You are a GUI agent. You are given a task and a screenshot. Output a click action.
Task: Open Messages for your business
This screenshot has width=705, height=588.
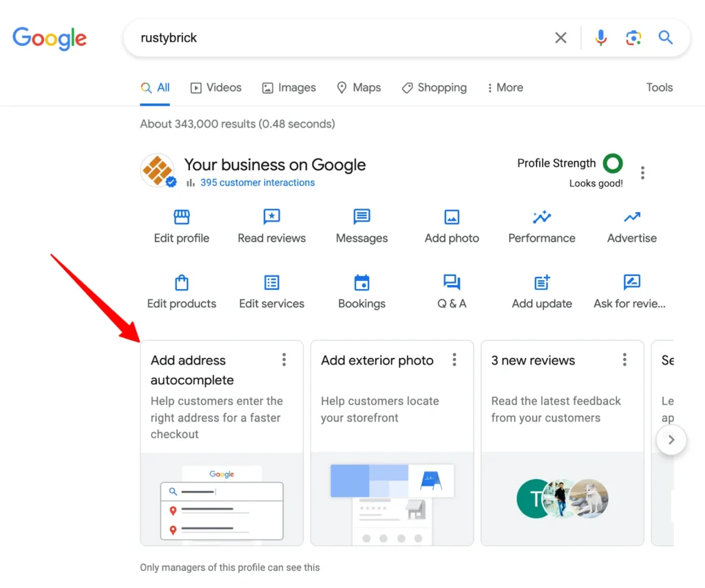coord(361,217)
